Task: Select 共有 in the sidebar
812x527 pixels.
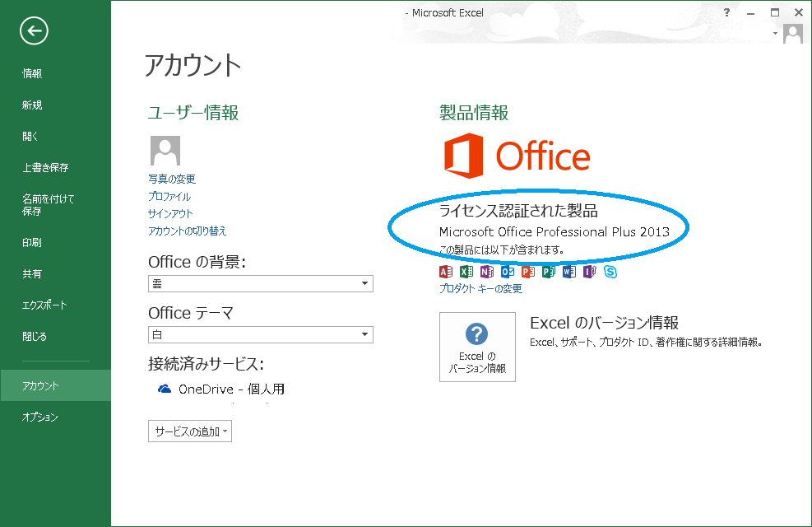Action: click(x=31, y=273)
